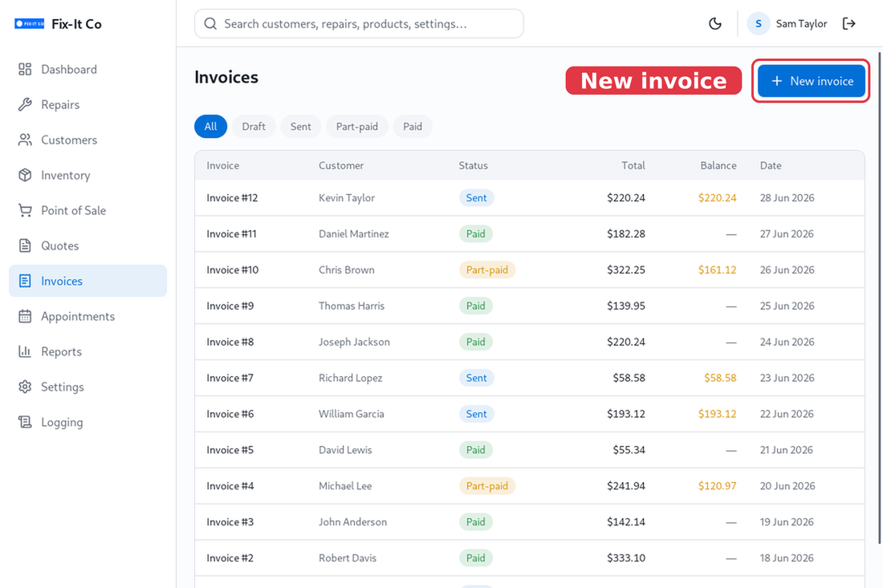Click the Inventory box icon
Screen dimensions: 883x588
click(x=25, y=175)
